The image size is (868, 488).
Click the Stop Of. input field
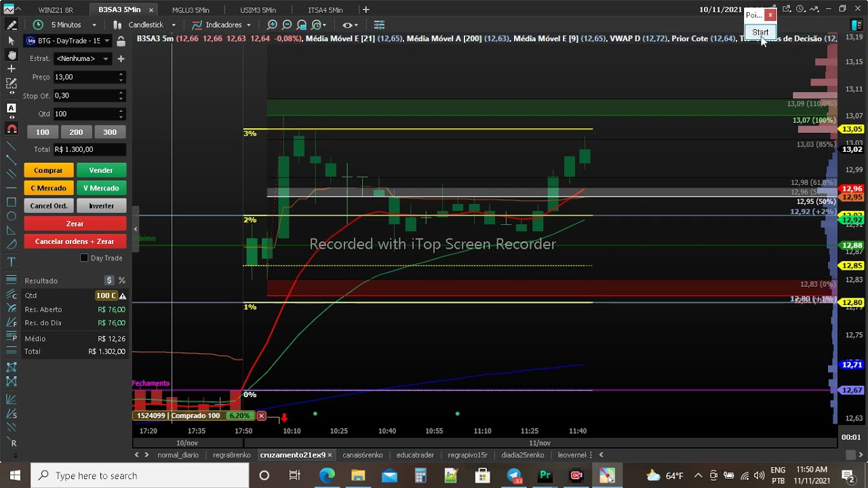(90, 96)
